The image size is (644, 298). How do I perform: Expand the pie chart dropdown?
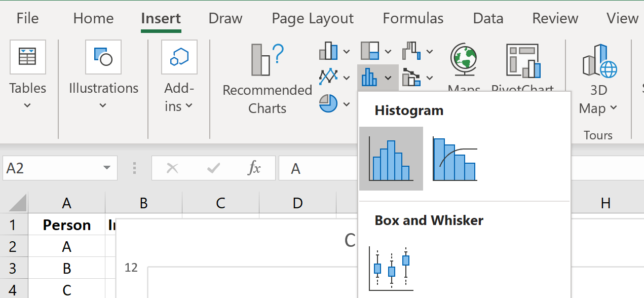coord(347,104)
